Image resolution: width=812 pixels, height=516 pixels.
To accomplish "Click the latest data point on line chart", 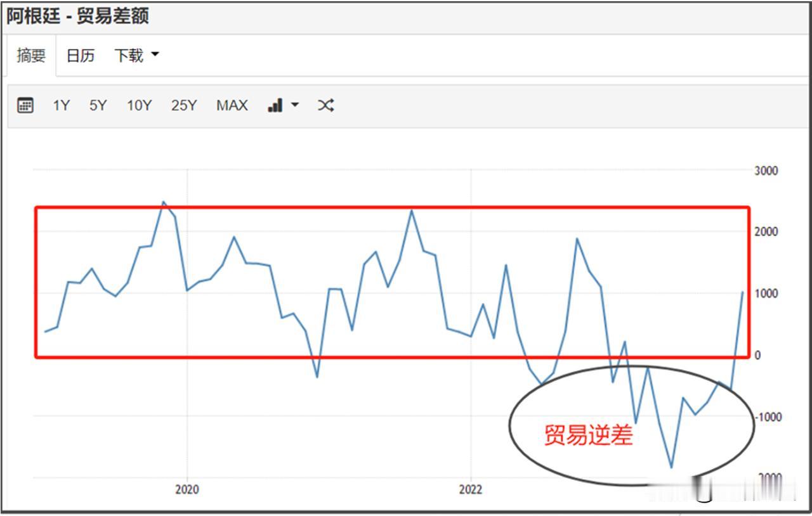I will [x=742, y=292].
